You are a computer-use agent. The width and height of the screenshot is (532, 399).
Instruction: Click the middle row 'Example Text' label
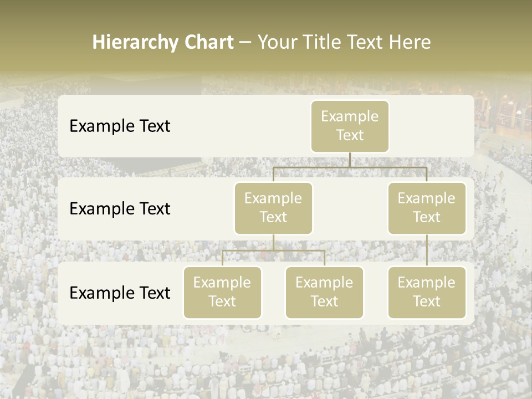[x=120, y=209]
